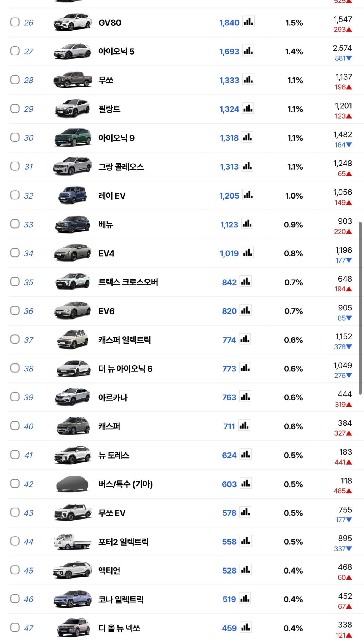This screenshot has width=364, height=640.
Task: Open the 그랑 콜레오스 model link
Action: click(121, 167)
